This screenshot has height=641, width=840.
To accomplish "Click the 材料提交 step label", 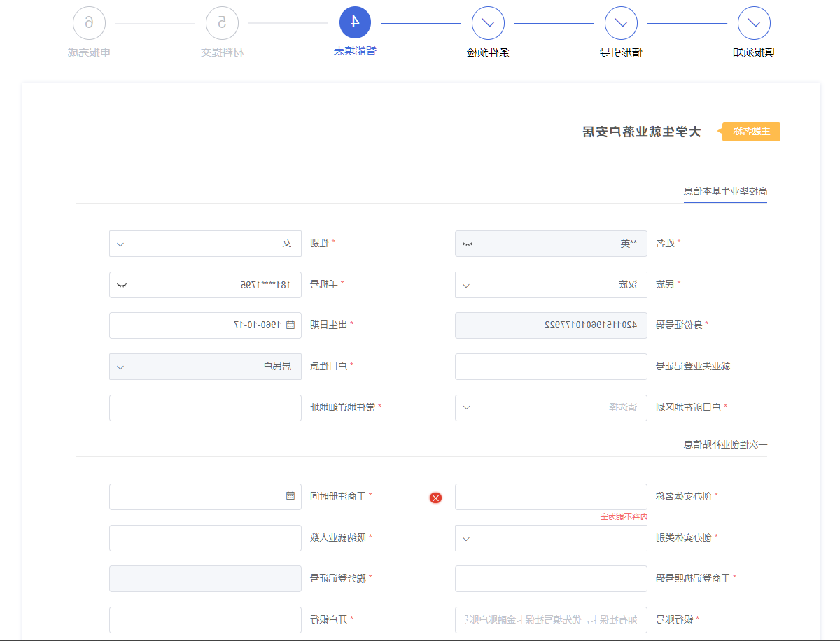I will click(222, 52).
